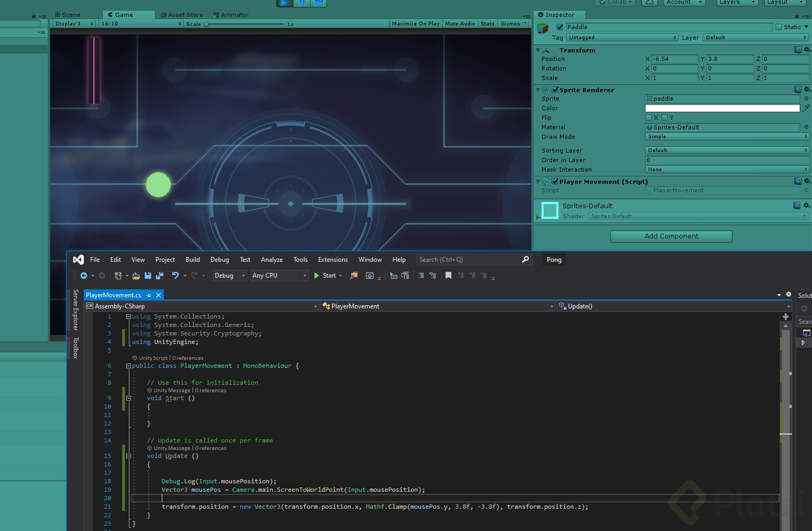Click the Visual Studio logo icon
The width and height of the screenshot is (812, 531).
(78, 260)
